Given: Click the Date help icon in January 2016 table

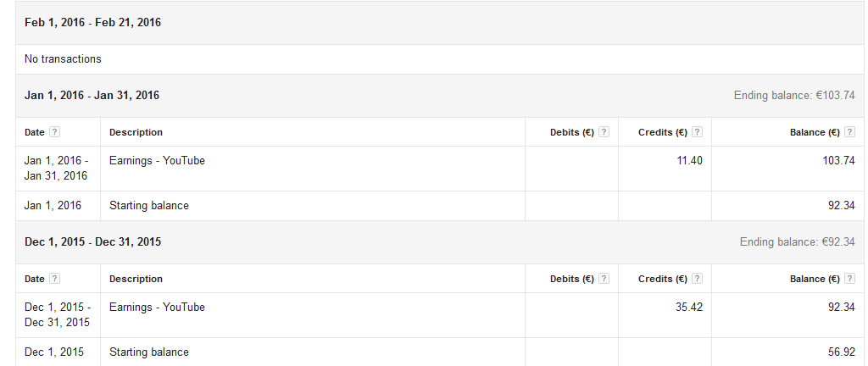Looking at the screenshot, I should coord(54,132).
